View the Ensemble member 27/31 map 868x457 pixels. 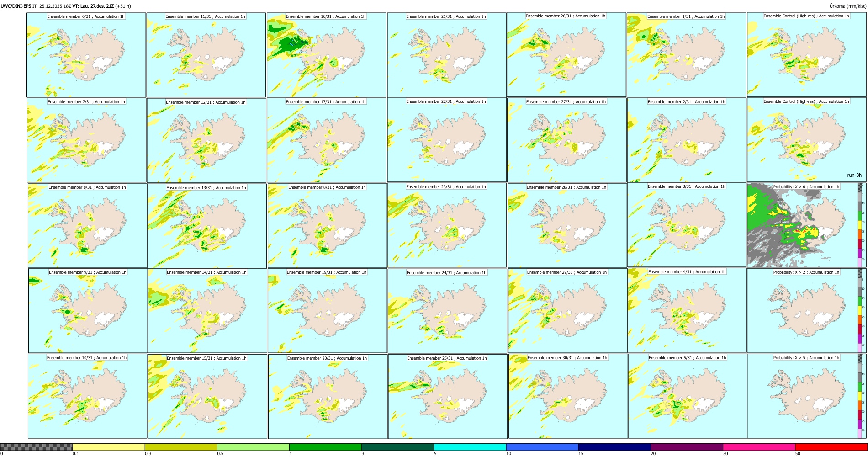pos(566,140)
